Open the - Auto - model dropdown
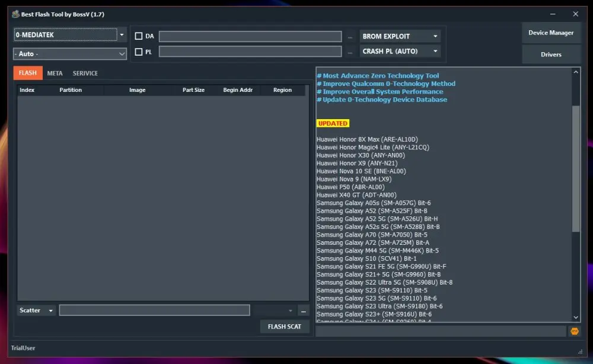The width and height of the screenshot is (593, 364). [70, 54]
